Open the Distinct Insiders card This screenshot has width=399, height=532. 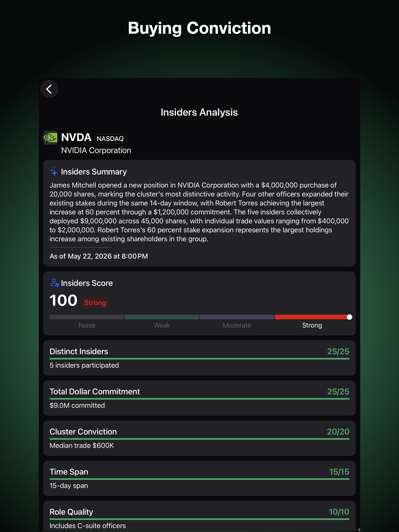point(199,358)
